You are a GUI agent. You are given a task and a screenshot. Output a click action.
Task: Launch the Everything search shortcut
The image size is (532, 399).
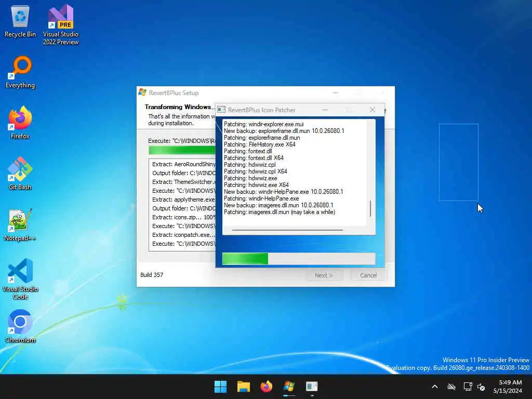click(20, 72)
